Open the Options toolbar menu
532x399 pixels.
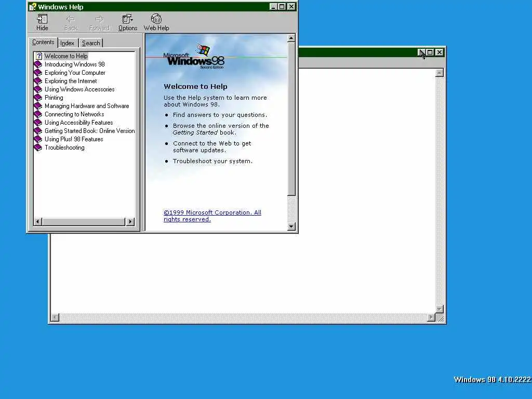point(128,22)
